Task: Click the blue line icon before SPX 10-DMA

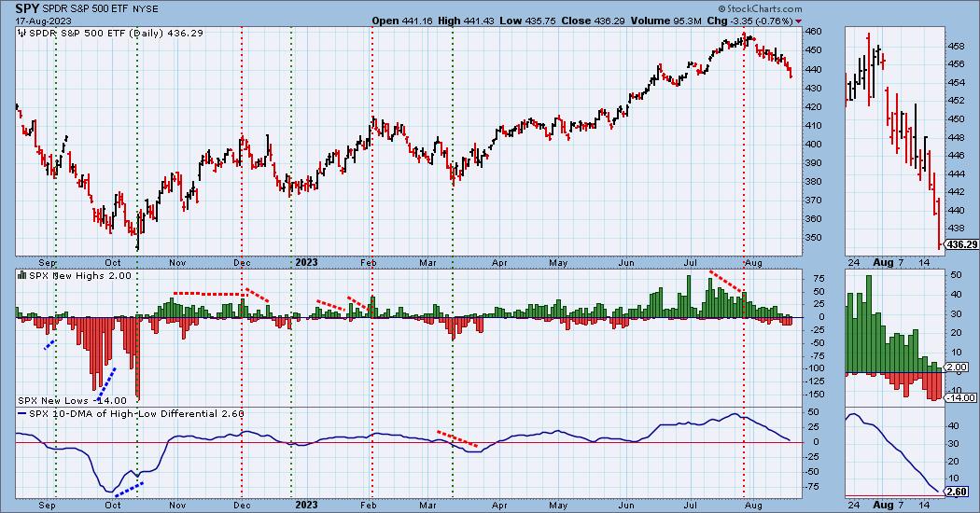Action: pos(21,413)
